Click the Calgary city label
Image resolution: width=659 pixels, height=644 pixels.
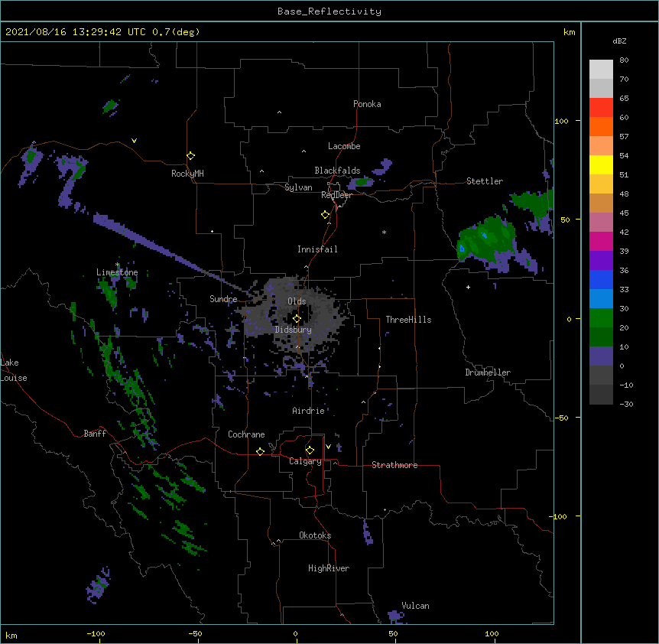[x=305, y=461]
